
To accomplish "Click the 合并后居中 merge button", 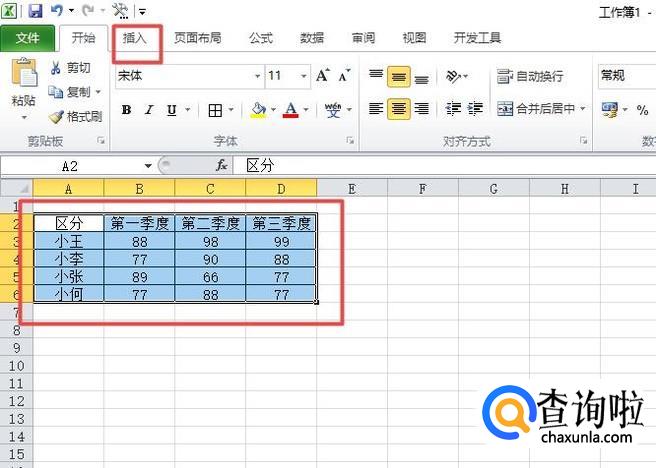I will pyautogui.click(x=536, y=109).
